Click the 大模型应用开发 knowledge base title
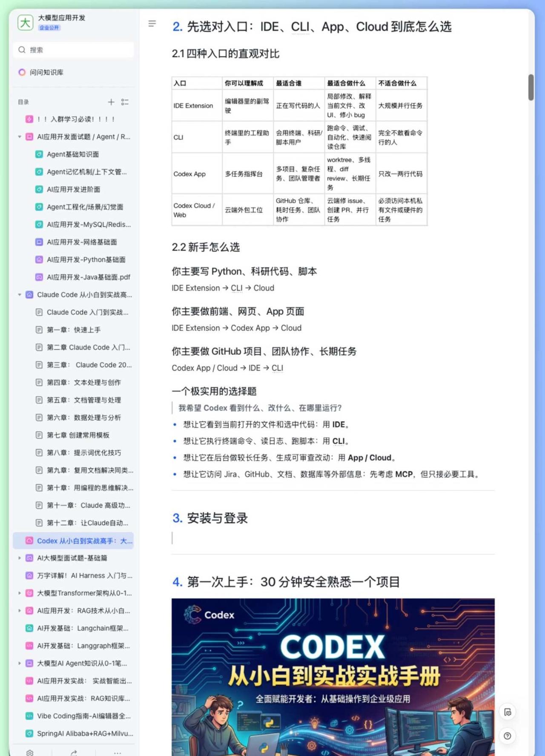This screenshot has width=545, height=756. coord(62,18)
